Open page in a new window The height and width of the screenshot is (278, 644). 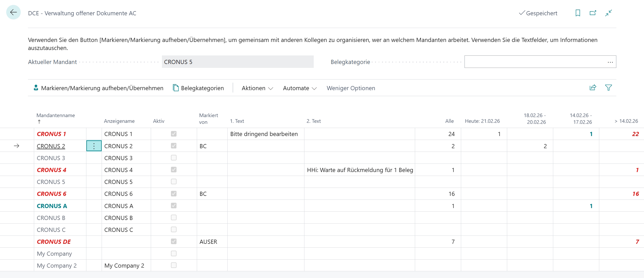point(593,13)
